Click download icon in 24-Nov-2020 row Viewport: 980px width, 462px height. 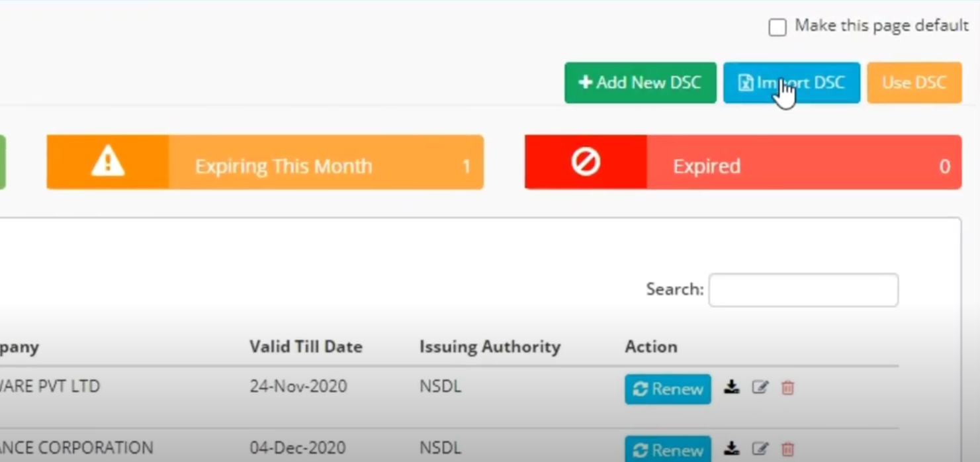(x=731, y=387)
